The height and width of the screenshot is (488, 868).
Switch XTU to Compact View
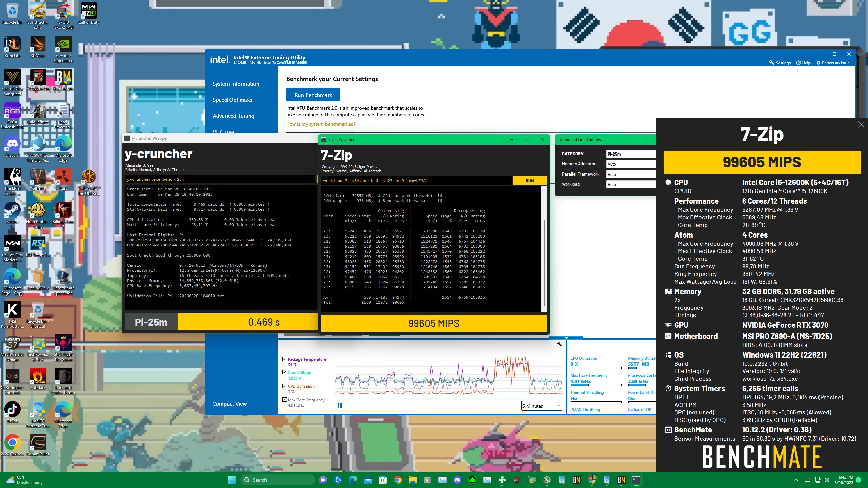[230, 404]
